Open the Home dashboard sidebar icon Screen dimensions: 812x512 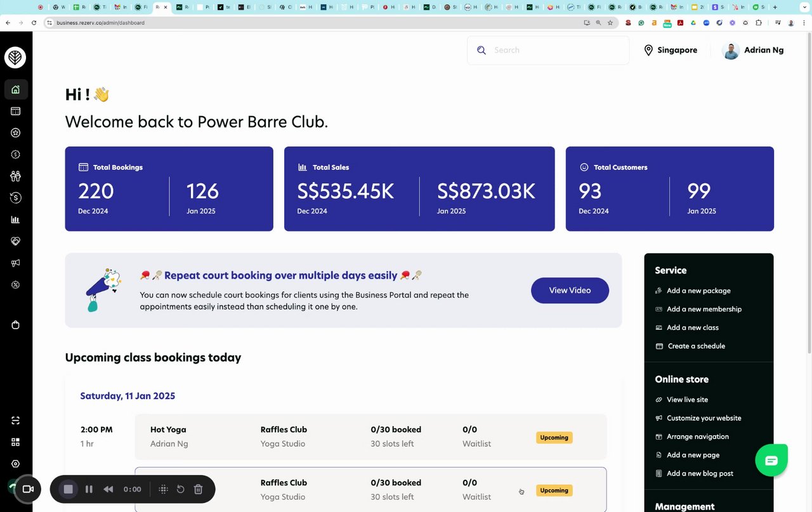click(x=16, y=89)
